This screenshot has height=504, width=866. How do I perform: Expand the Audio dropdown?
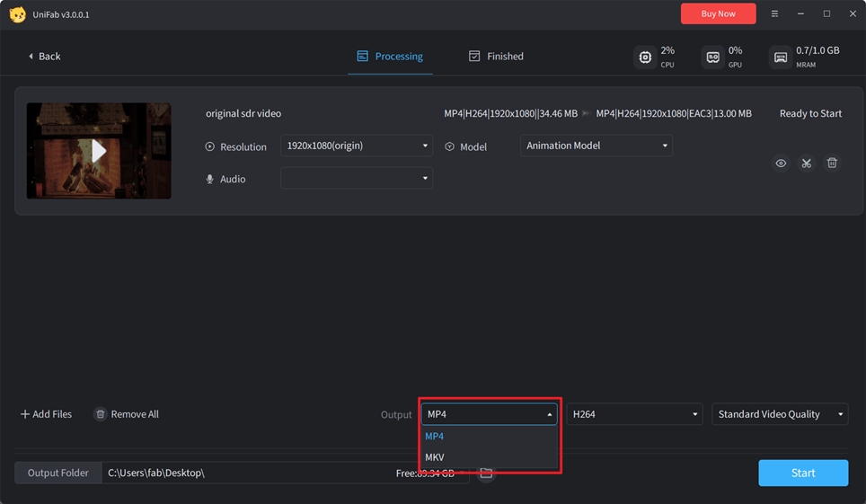[x=357, y=178]
